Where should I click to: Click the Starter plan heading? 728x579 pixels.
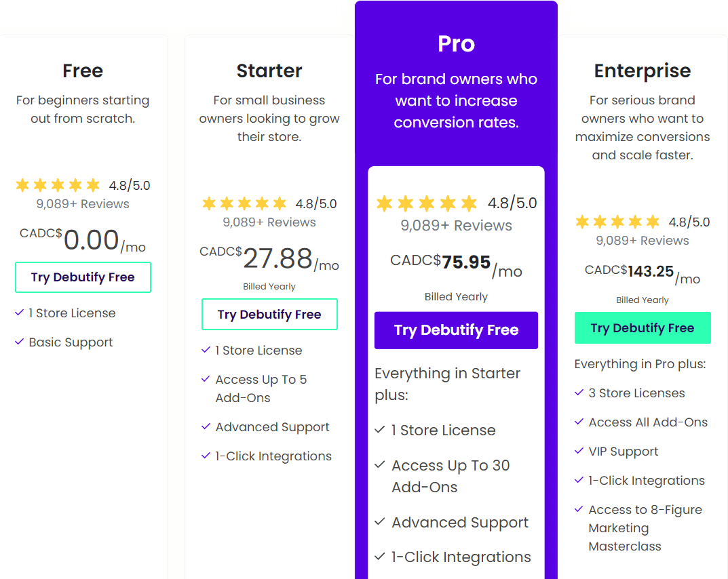point(269,71)
